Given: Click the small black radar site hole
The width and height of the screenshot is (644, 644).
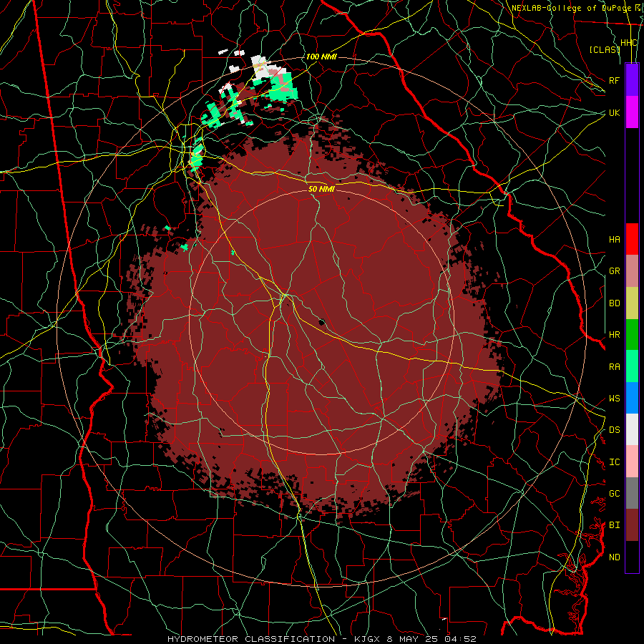Looking at the screenshot, I should click(321, 321).
